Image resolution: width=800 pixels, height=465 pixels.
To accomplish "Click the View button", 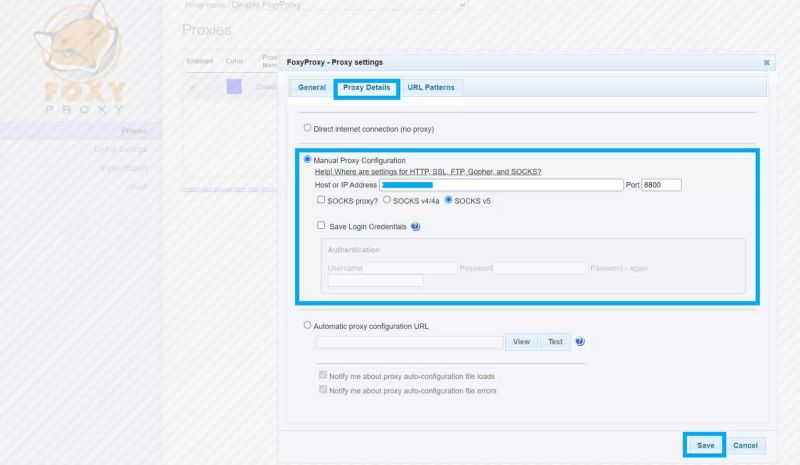I will click(x=521, y=341).
